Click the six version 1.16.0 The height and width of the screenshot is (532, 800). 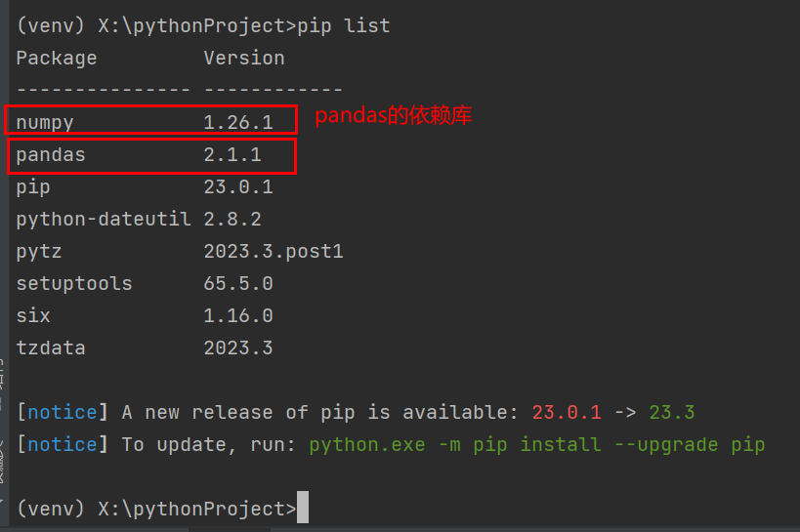(238, 315)
